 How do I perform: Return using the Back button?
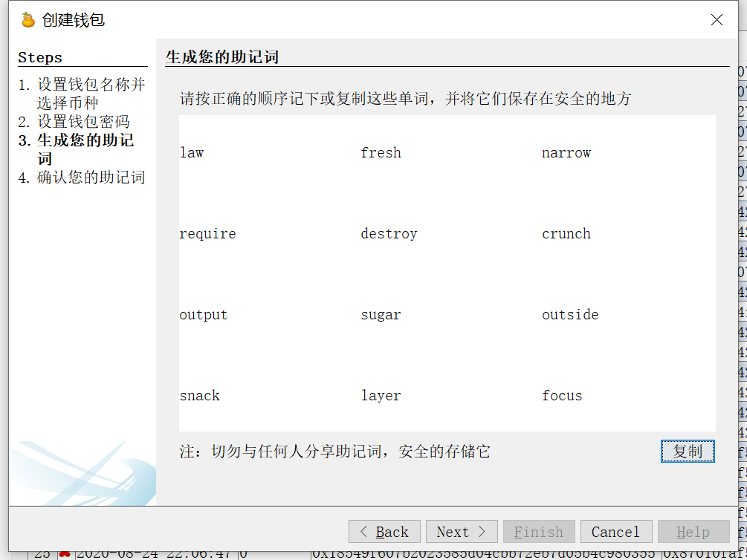pos(384,532)
